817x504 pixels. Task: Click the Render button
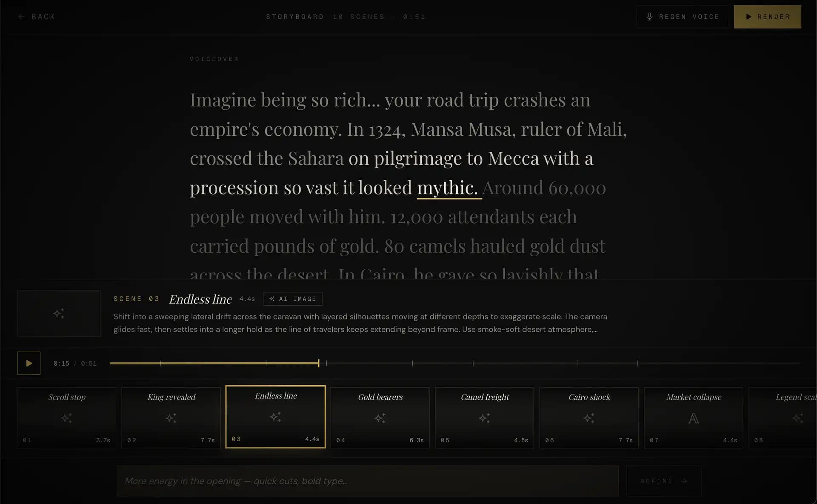(767, 17)
